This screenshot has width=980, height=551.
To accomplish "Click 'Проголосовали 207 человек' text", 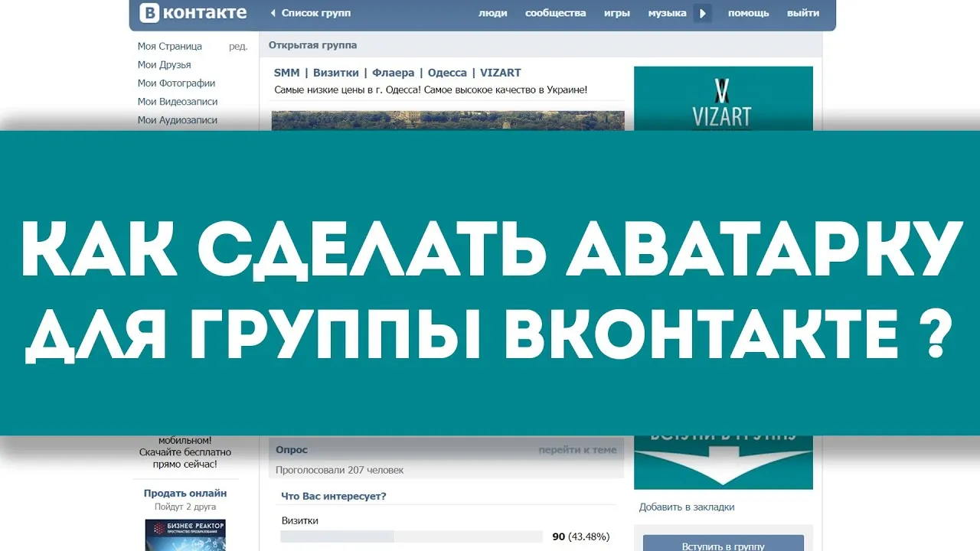I will click(x=339, y=470).
